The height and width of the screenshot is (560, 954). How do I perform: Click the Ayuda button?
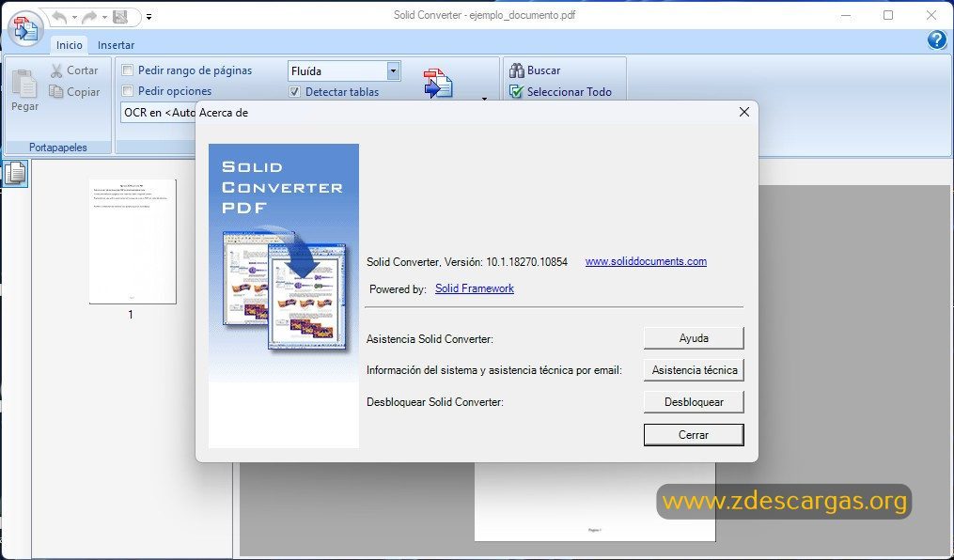pos(694,338)
